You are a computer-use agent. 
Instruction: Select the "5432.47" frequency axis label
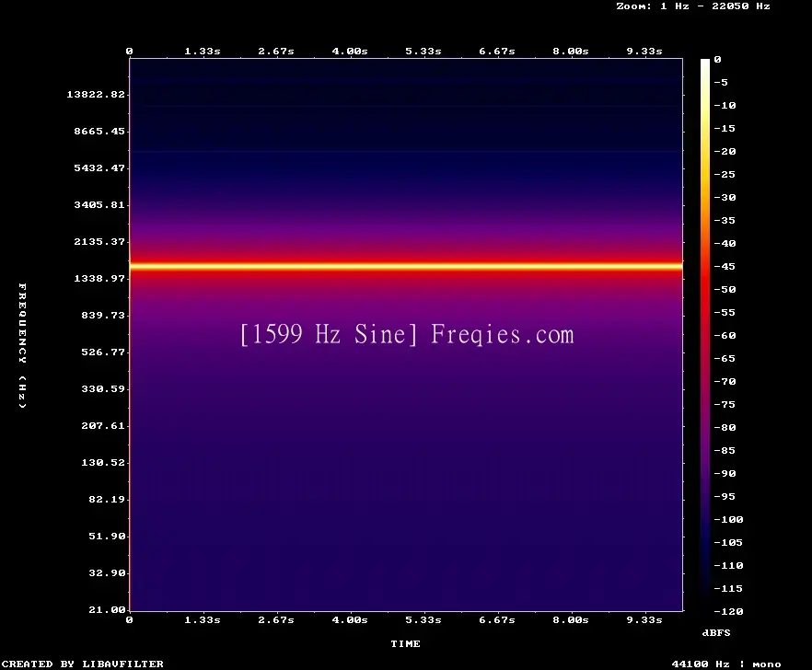[x=99, y=167]
